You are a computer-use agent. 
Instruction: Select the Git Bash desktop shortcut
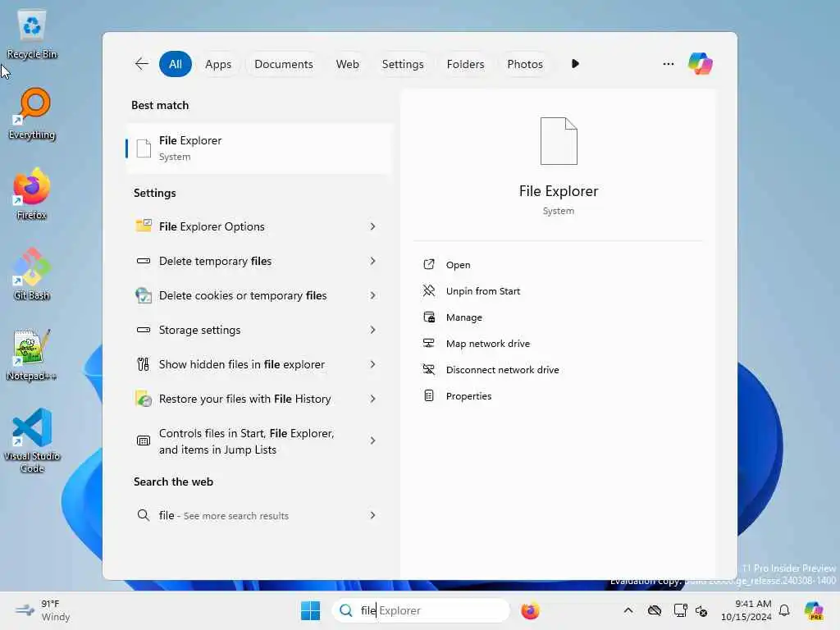click(x=32, y=274)
